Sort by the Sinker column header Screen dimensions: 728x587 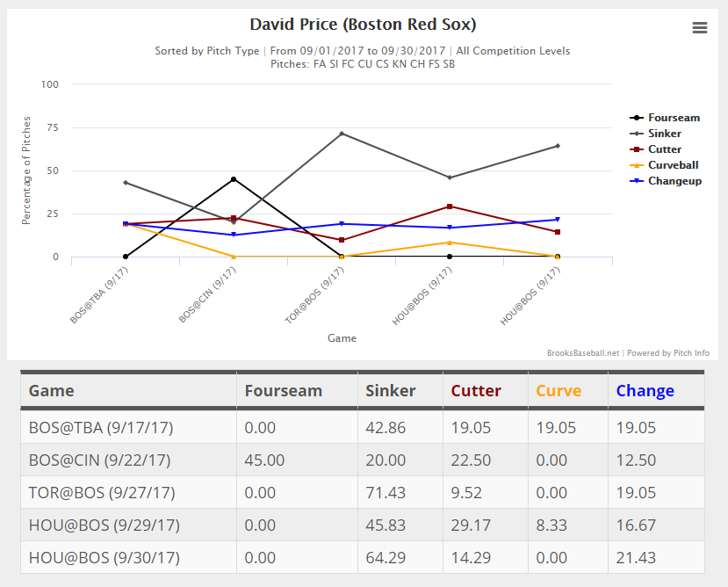click(x=391, y=391)
